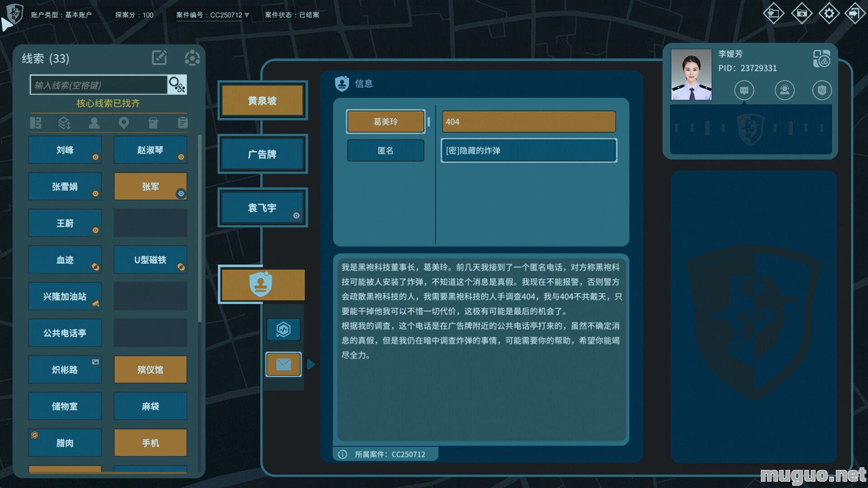This screenshot has height=488, width=868.
Task: Open chat with 李媛芳
Action: tap(744, 90)
